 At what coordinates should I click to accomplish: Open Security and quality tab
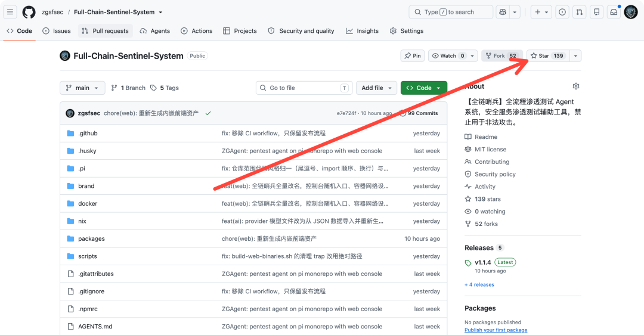(x=301, y=31)
